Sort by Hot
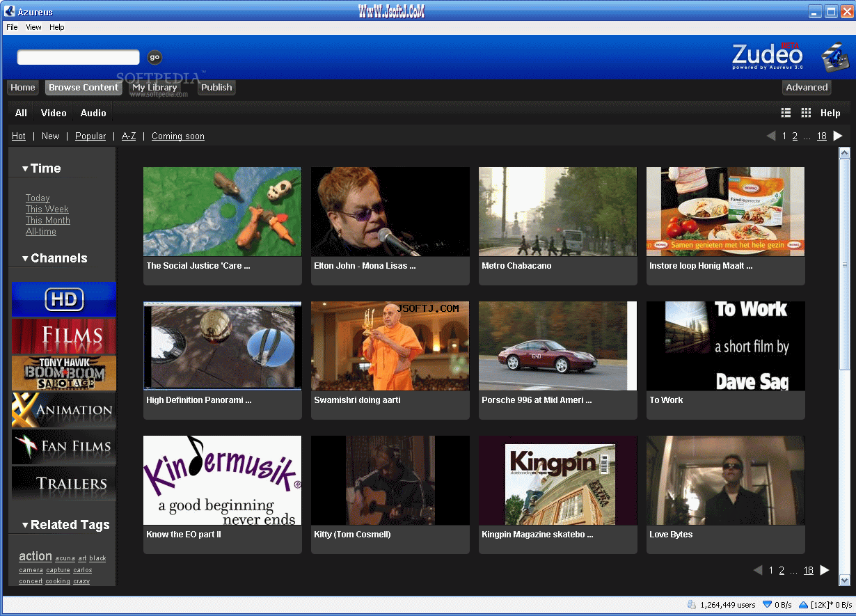 click(x=19, y=136)
